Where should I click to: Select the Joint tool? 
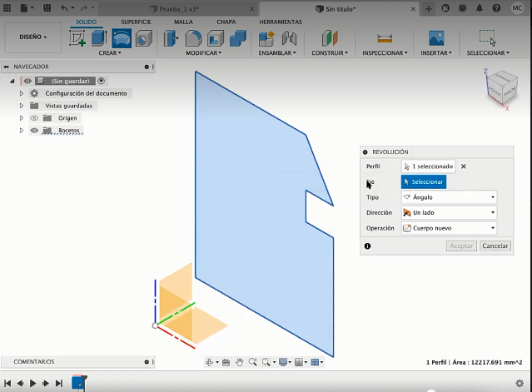(289, 38)
